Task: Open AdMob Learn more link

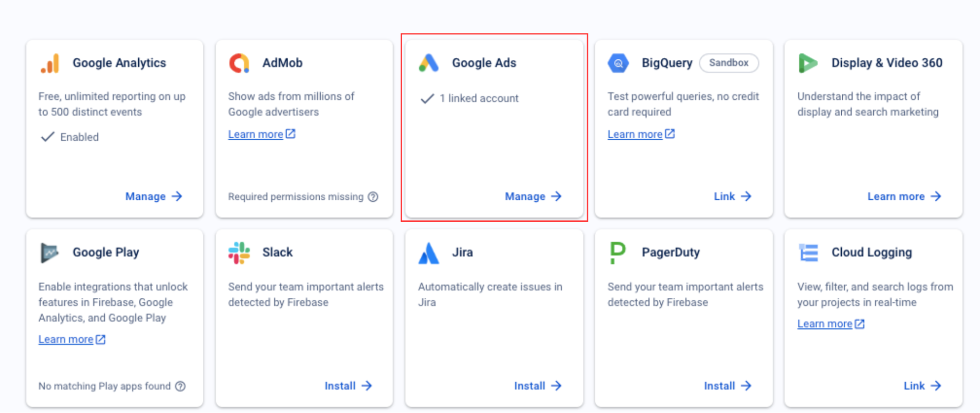Action: coord(261,134)
